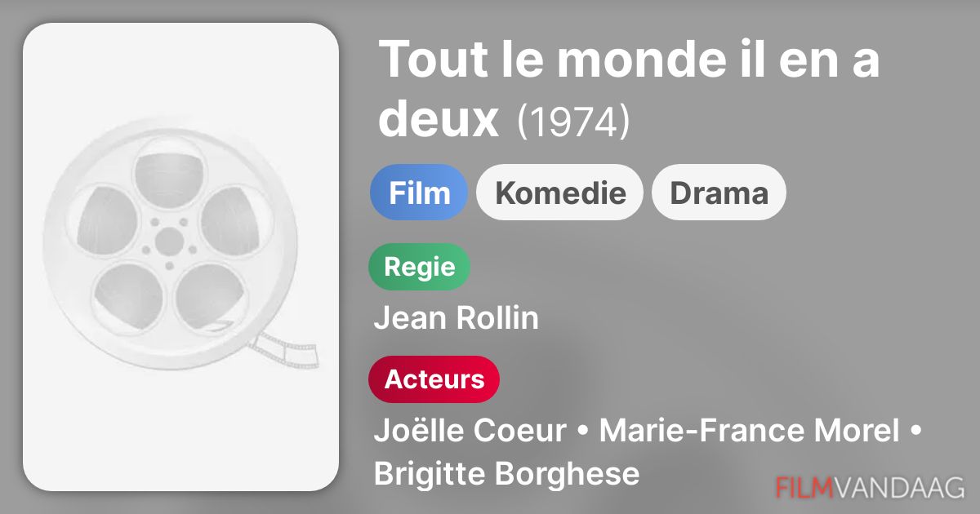
Task: Select the Drama genre tag
Action: 719,193
